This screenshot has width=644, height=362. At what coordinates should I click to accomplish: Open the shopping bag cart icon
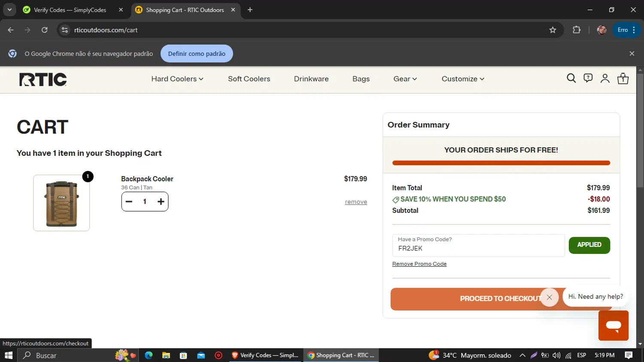623,78
